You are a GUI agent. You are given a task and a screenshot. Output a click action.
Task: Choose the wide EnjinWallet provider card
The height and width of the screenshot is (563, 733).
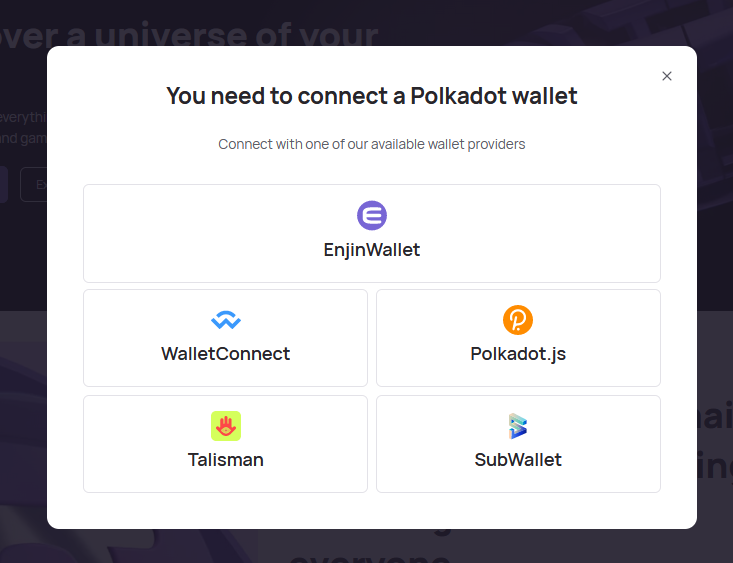372,233
